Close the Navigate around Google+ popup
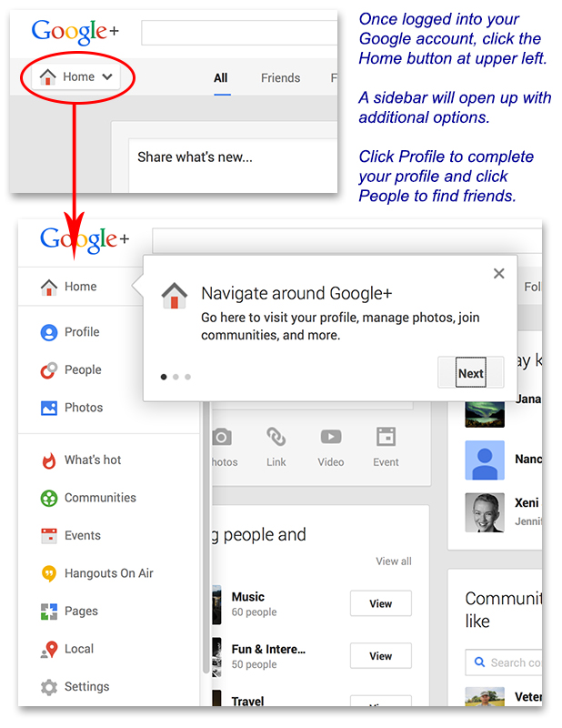This screenshot has width=562, height=728. [x=499, y=274]
